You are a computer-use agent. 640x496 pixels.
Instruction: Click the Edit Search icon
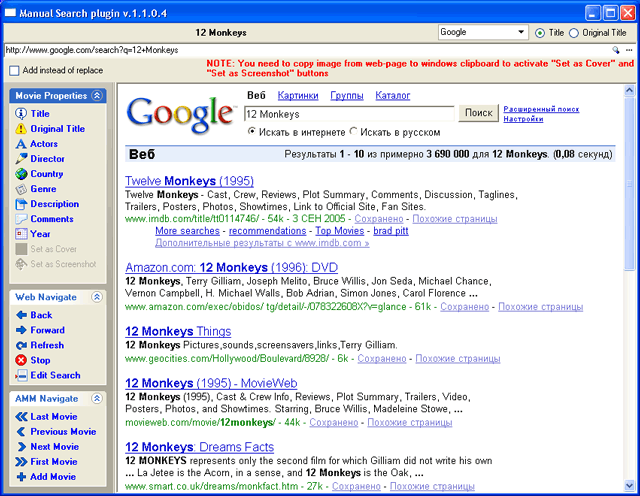click(x=21, y=375)
